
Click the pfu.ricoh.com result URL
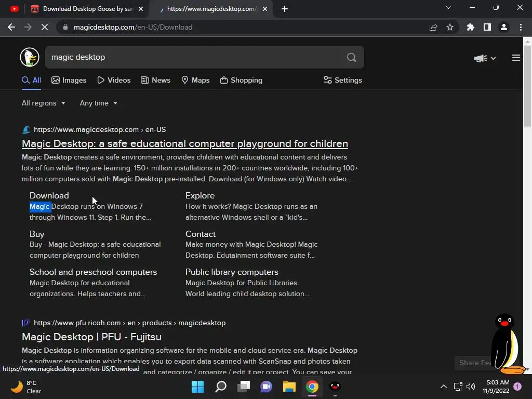pyautogui.click(x=129, y=323)
